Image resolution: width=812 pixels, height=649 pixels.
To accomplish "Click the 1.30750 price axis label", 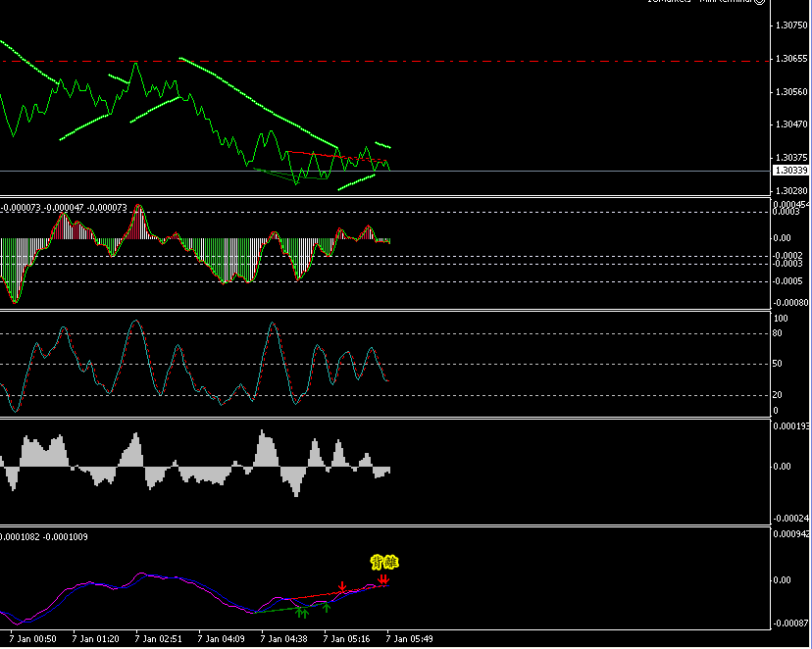I will click(x=791, y=25).
